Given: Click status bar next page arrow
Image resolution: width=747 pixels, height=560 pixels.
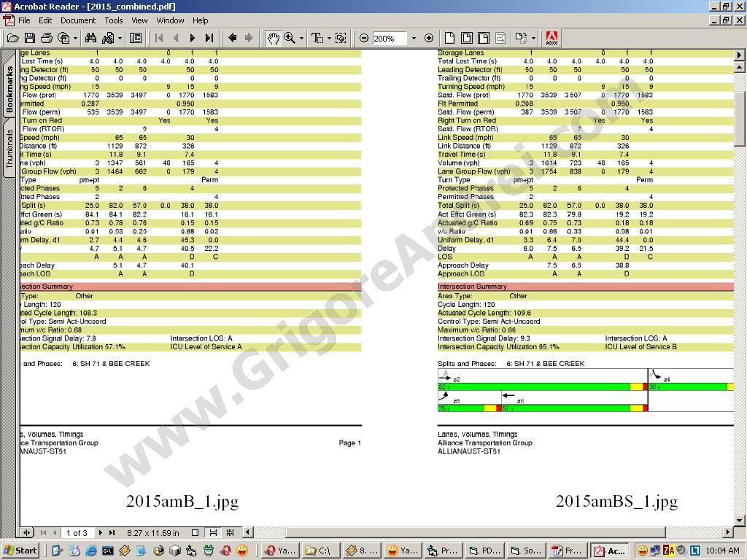Looking at the screenshot, I should coord(100,532).
